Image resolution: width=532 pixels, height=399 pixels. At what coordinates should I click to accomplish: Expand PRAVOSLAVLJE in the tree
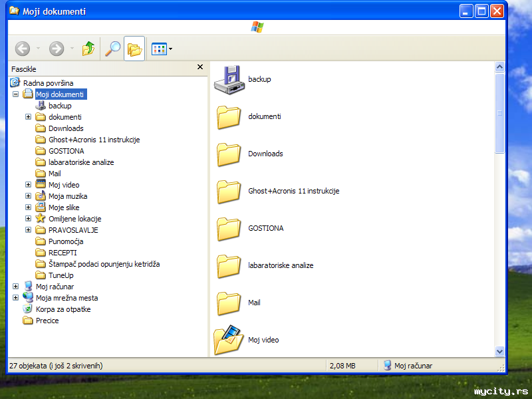click(28, 229)
